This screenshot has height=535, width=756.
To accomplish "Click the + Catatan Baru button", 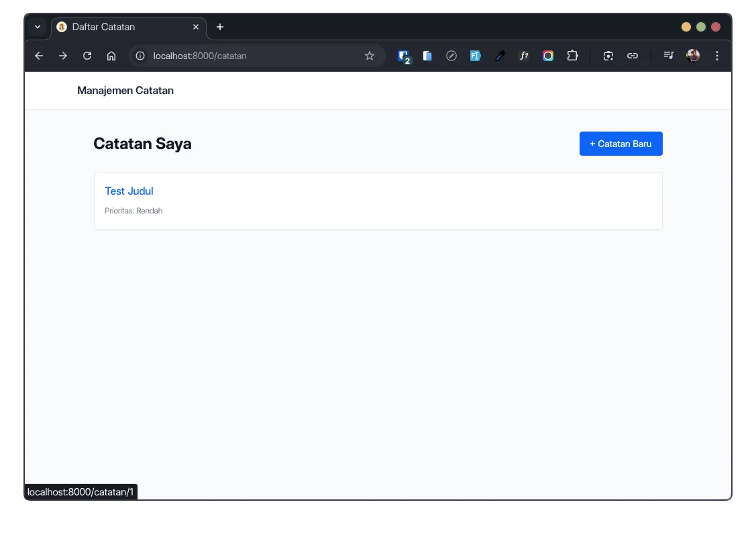I will (x=620, y=144).
